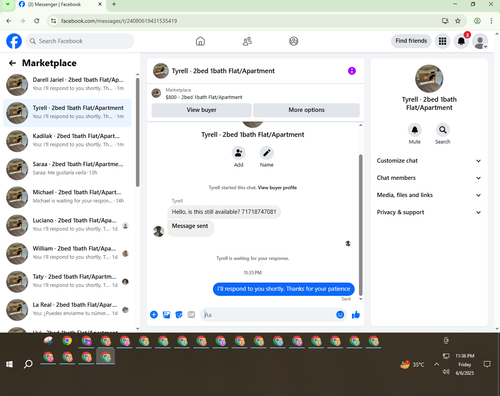Expand Customize chat section
This screenshot has height=396, width=500.
point(429,161)
